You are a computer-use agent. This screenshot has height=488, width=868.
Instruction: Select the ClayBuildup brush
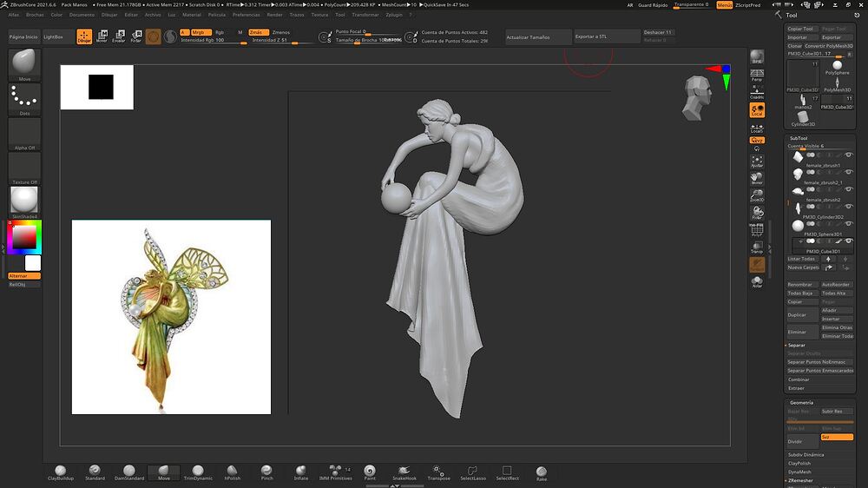[x=61, y=472]
